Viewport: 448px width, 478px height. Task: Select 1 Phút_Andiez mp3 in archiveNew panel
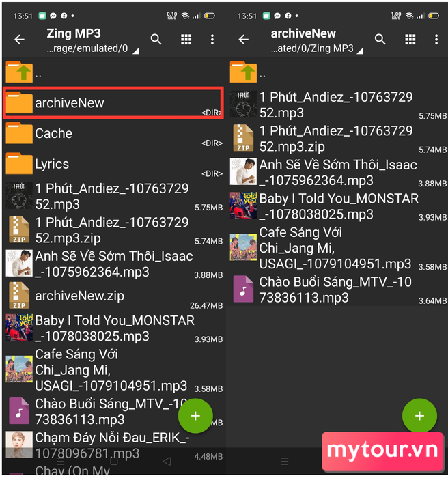(x=337, y=105)
